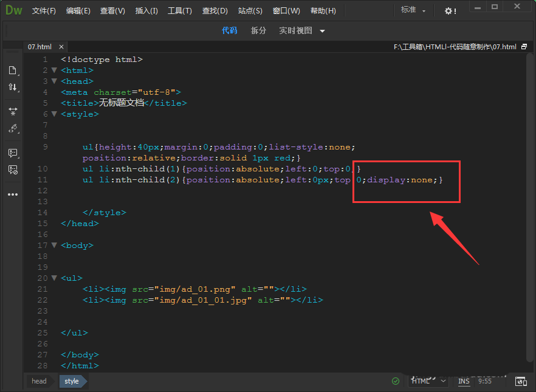Collapse the style block on line 6
The width and height of the screenshot is (536, 392).
[54, 114]
